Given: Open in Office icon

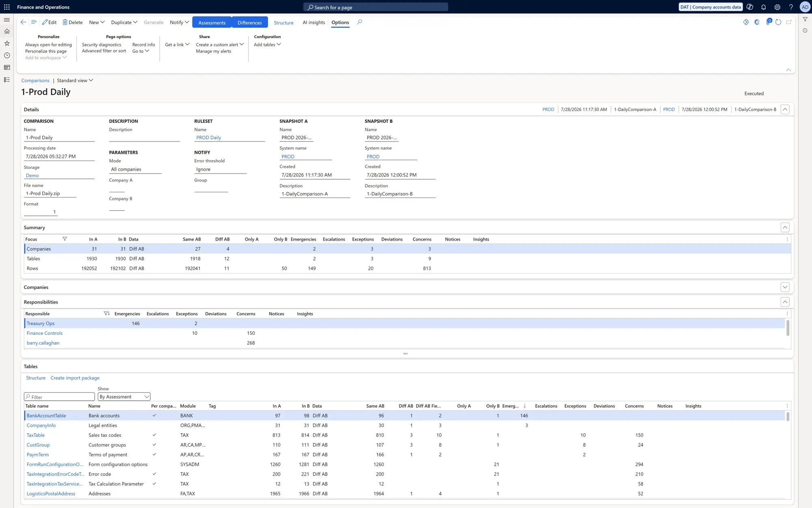Looking at the screenshot, I should [x=757, y=22].
